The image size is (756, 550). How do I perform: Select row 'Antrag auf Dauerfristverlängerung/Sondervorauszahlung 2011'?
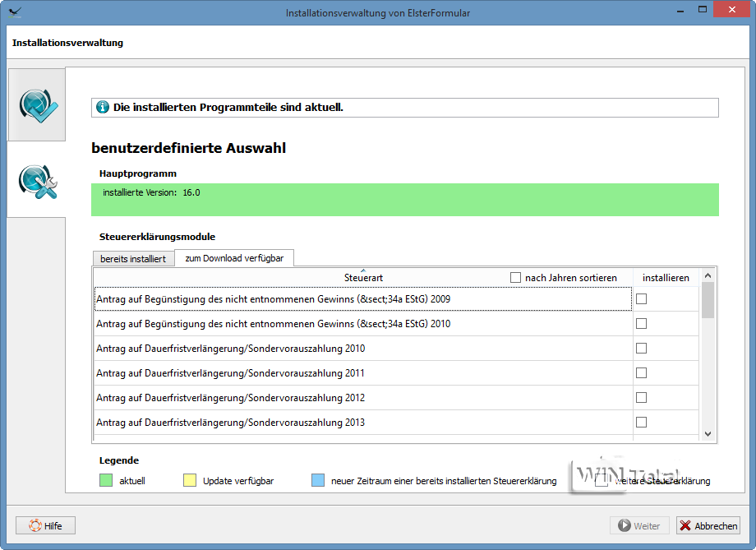363,373
